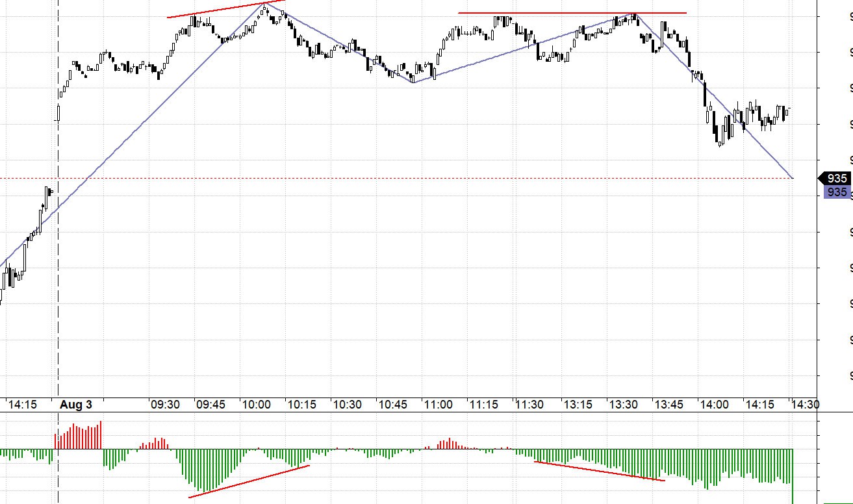Click the small red histogram cluster near 11:00
The image size is (853, 504).
point(446,445)
